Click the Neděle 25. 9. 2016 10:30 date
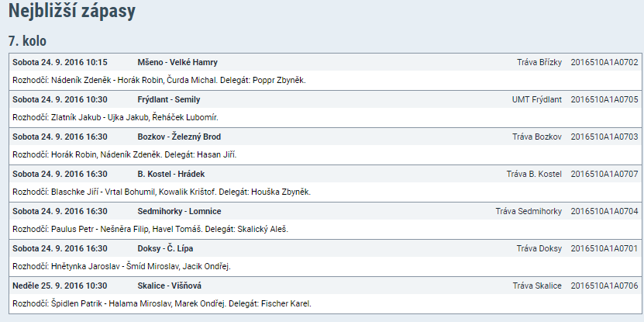This screenshot has height=322, width=644. click(60, 286)
